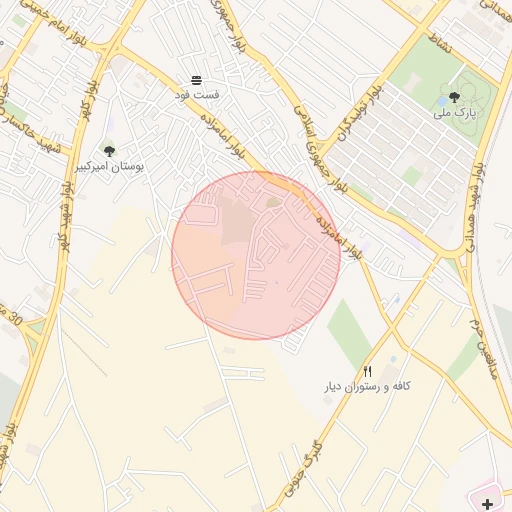Click the کافه و رستوران دیار label
Screen dimensions: 512x512
(367, 387)
